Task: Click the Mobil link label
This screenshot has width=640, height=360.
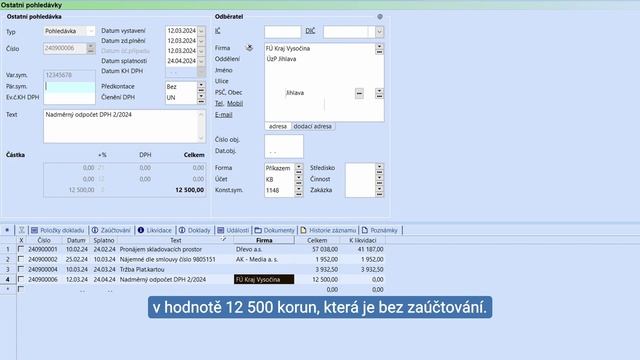Action: point(235,104)
